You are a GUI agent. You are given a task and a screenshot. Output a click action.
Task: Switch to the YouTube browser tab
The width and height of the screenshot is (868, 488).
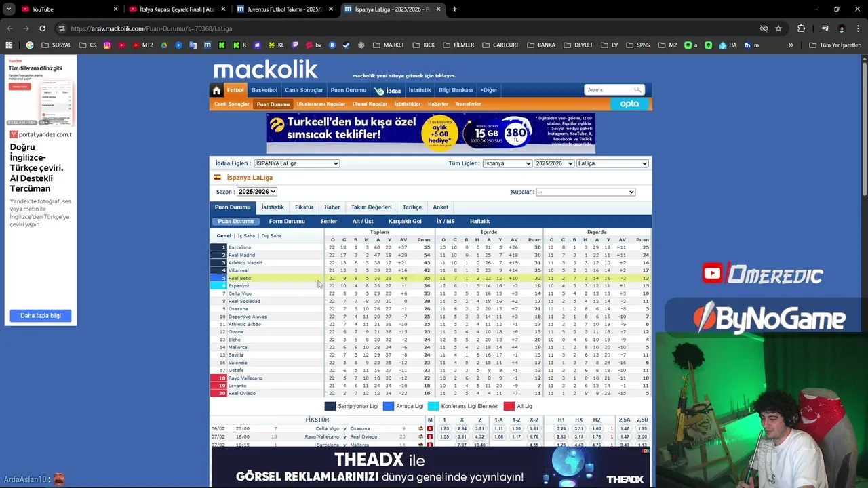coord(68,9)
